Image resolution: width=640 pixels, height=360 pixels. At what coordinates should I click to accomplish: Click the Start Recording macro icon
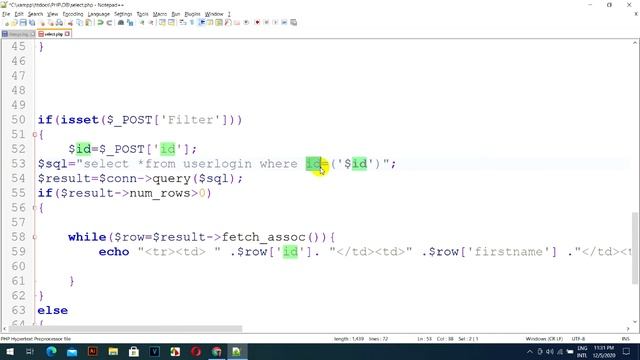[x=257, y=22]
